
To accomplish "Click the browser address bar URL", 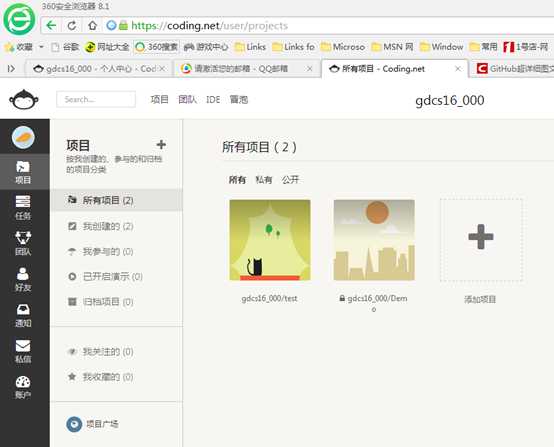I will (x=209, y=26).
